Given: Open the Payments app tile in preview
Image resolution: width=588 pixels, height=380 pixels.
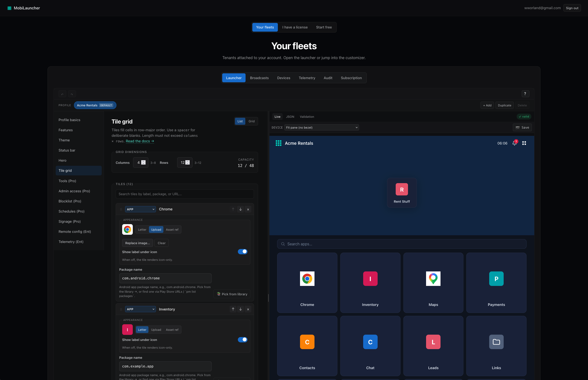Looking at the screenshot, I should tap(496, 283).
